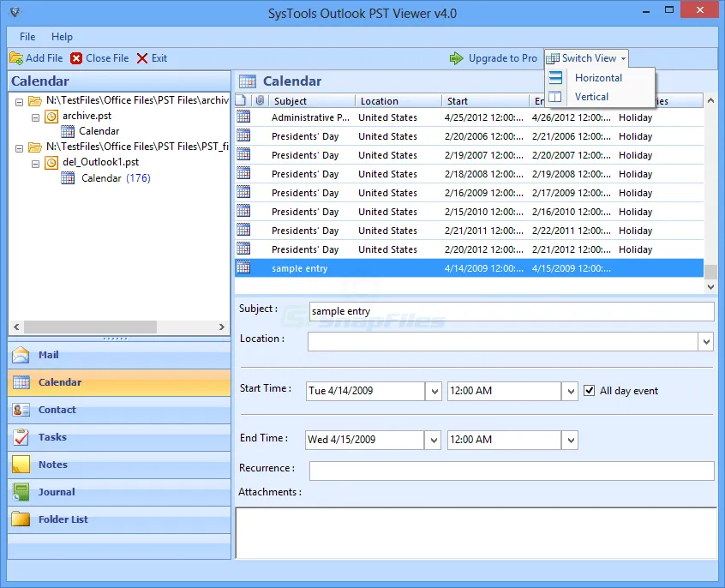The image size is (725, 588).
Task: Click the Add File folder icon
Action: click(16, 58)
